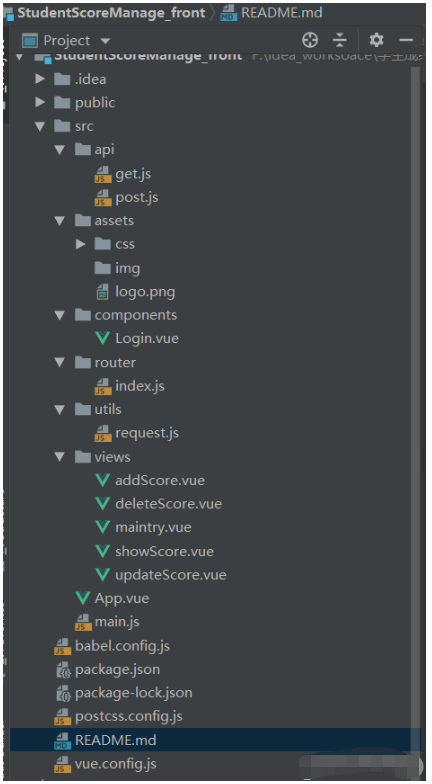Viewport: 432px width, 784px height.
Task: Click the img folder icon
Action: pos(102,268)
